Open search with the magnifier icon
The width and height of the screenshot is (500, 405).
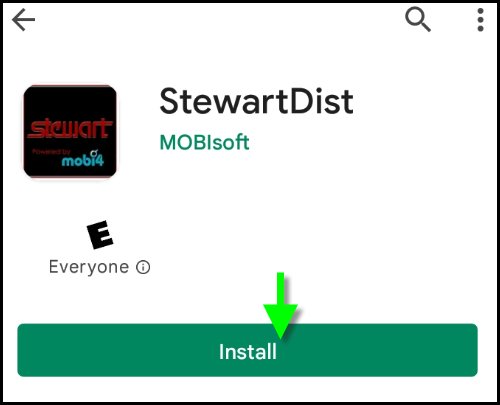click(x=418, y=20)
